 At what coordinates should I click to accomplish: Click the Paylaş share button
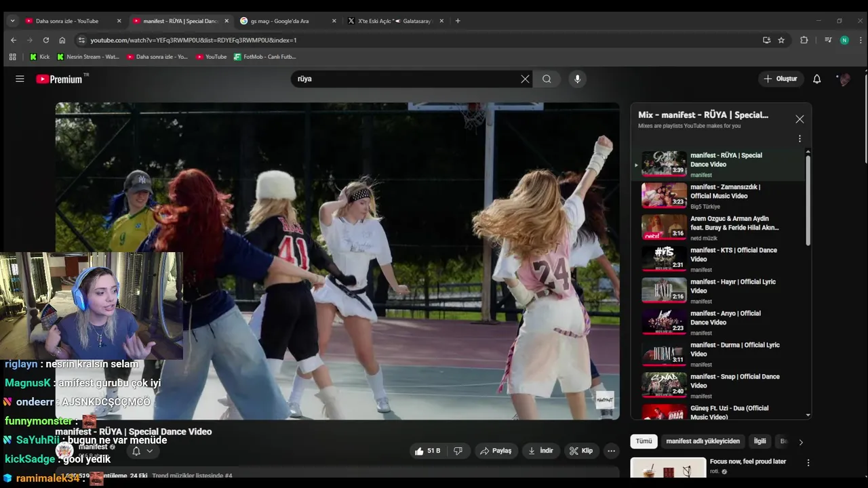coord(495,451)
